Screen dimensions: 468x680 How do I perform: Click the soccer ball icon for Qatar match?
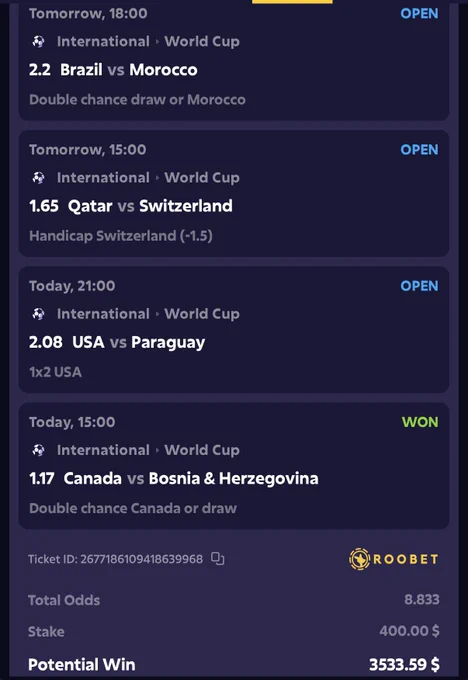pyautogui.click(x=38, y=178)
